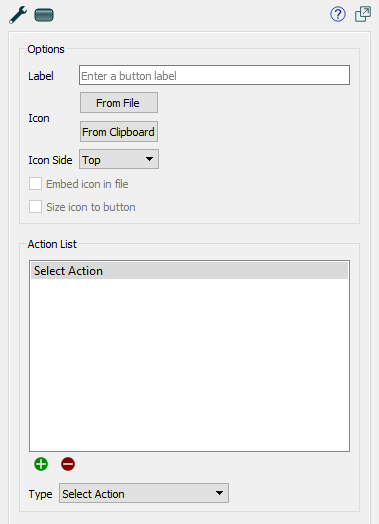
Task: Focus the button Label text field
Action: coord(215,75)
